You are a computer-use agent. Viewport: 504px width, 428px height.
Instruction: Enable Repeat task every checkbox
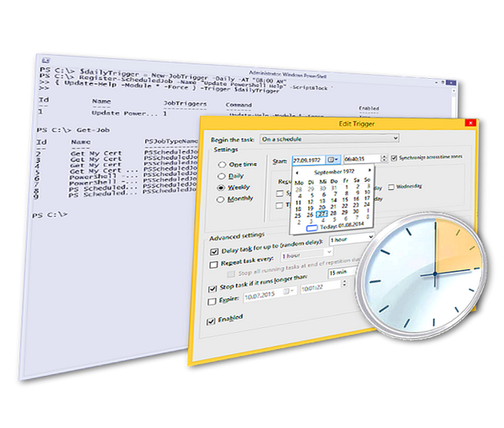pos(213,265)
